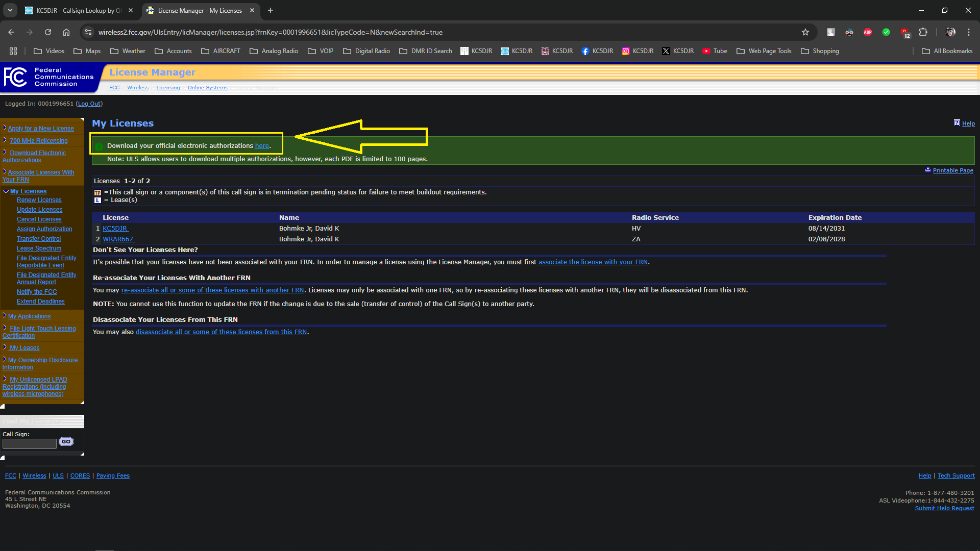Open the tab search dropdown arrow
The image size is (980, 551).
coord(10,10)
